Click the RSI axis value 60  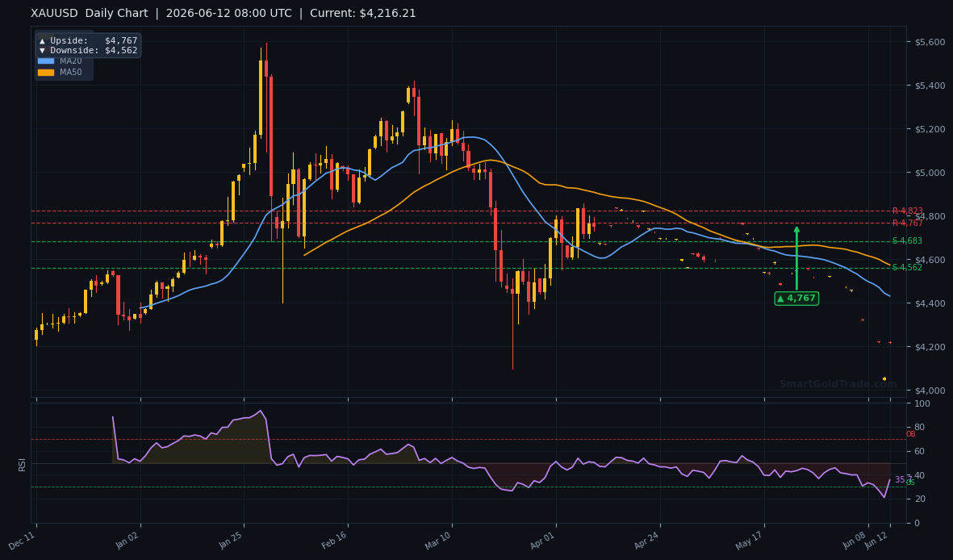coord(920,451)
